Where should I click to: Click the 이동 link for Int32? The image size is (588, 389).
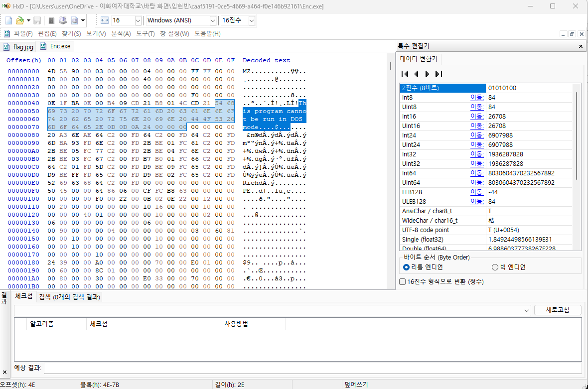click(477, 154)
